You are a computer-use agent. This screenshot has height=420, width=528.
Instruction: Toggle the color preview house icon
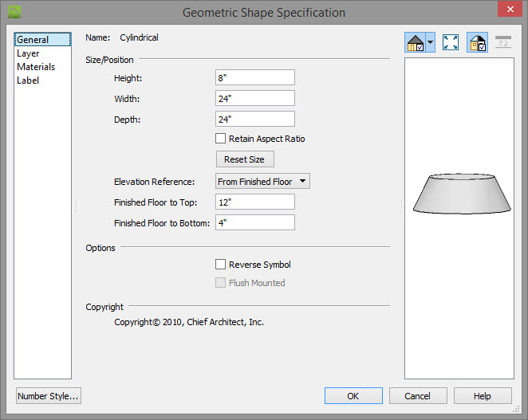478,42
